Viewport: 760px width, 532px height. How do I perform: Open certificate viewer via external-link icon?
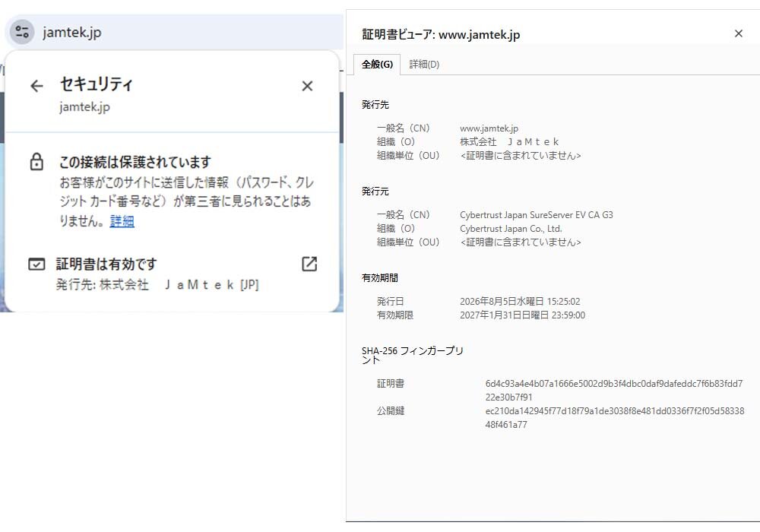[x=309, y=264]
